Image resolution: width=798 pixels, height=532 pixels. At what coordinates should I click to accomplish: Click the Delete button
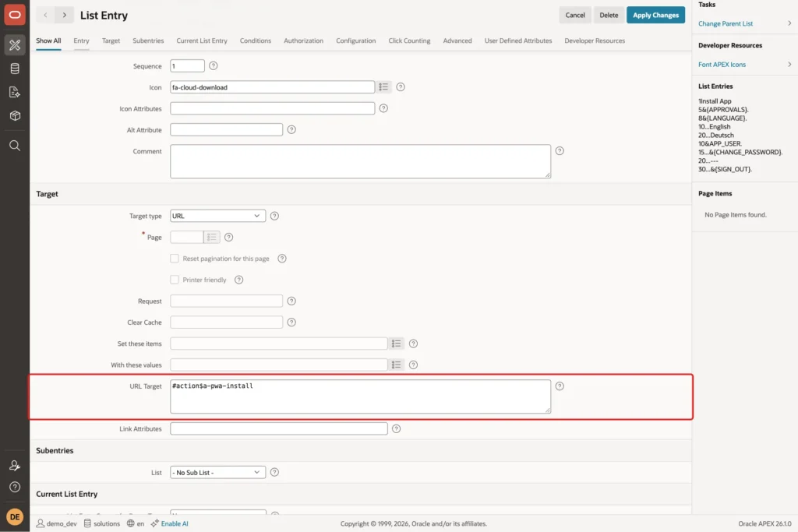(609, 16)
